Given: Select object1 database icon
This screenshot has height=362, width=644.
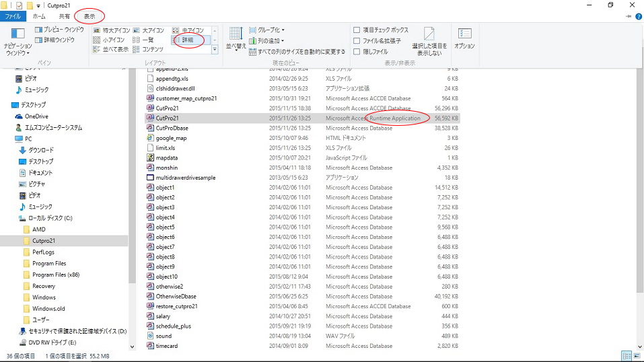Looking at the screenshot, I should [150, 187].
